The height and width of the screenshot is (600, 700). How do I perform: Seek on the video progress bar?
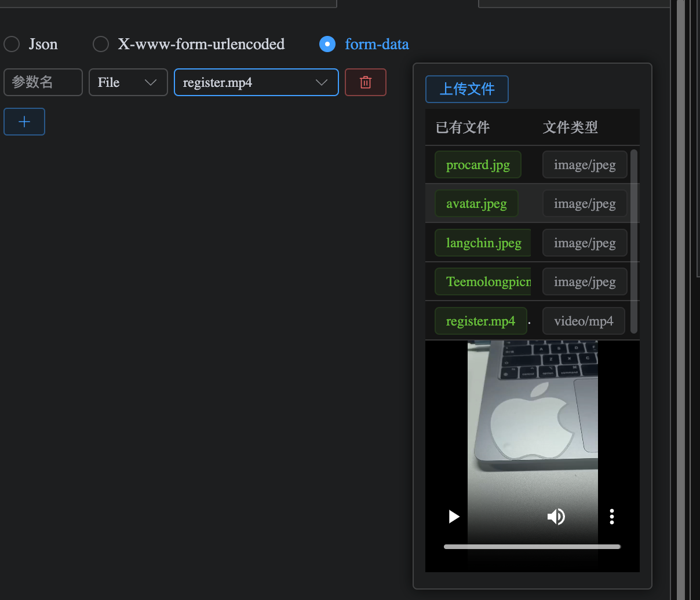[532, 547]
